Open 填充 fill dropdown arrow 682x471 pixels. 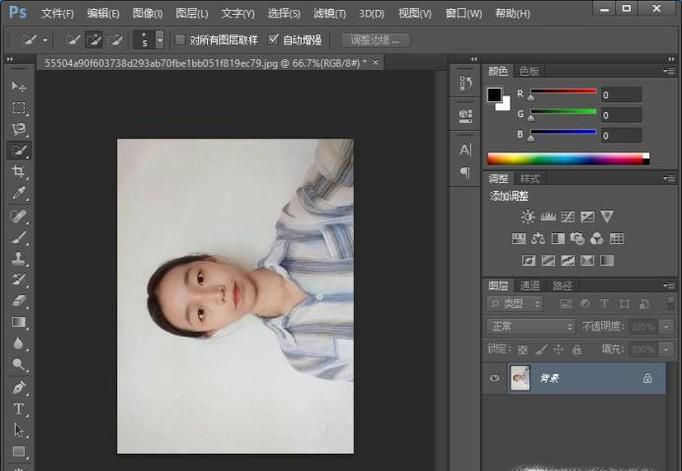[x=666, y=349]
